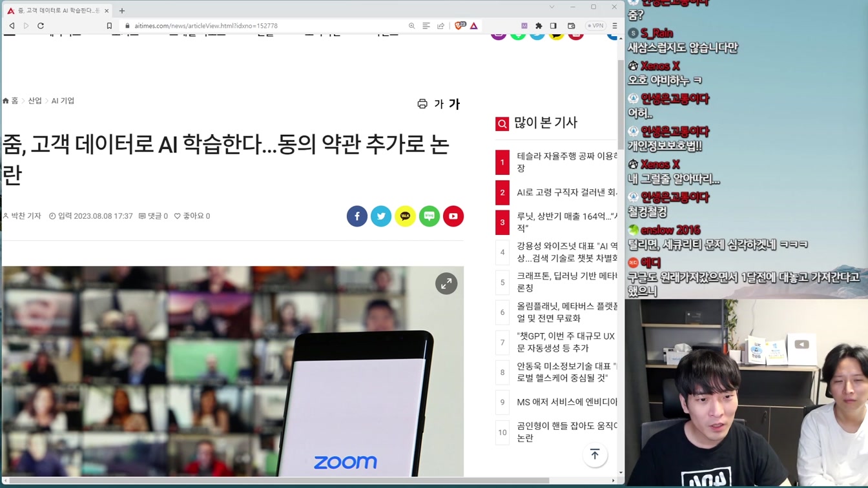Decrease font size with small 가

point(439,104)
